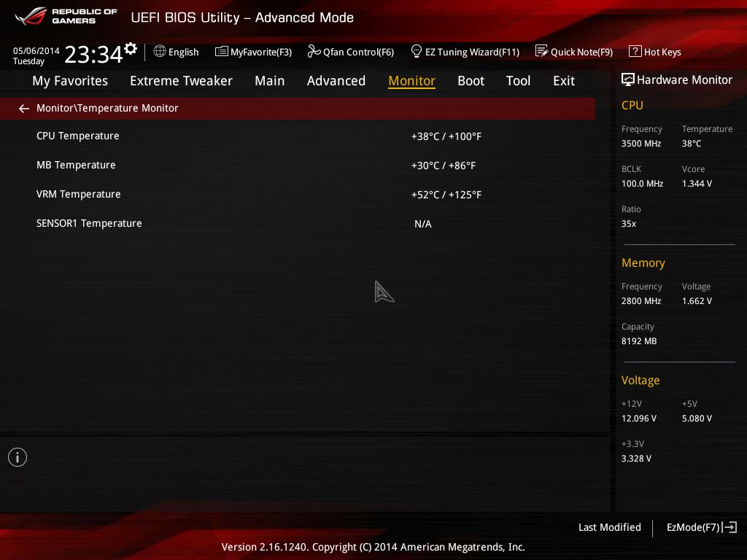
Task: Click the Hardware Monitor panel title
Action: [684, 80]
